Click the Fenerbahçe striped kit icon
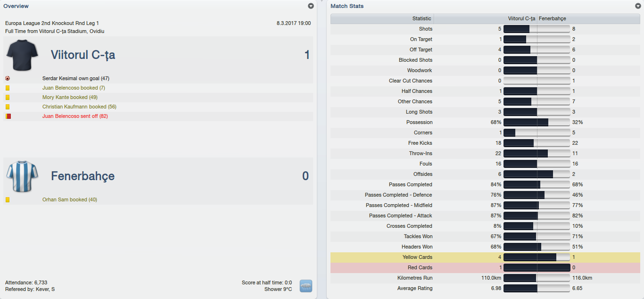This screenshot has width=644, height=299. point(22,176)
